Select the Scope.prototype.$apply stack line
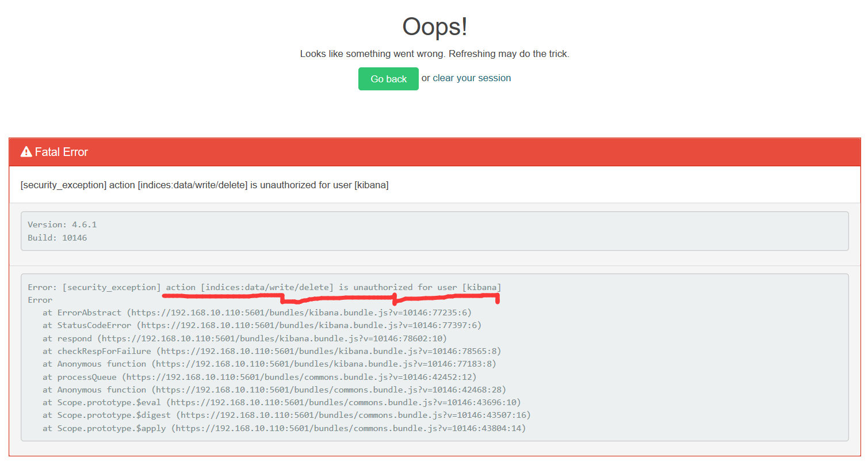 [x=284, y=428]
